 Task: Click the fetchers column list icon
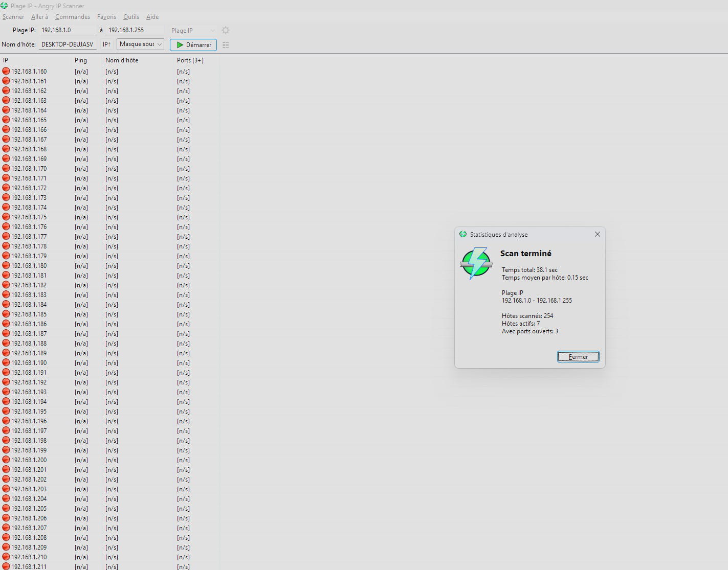click(x=226, y=45)
